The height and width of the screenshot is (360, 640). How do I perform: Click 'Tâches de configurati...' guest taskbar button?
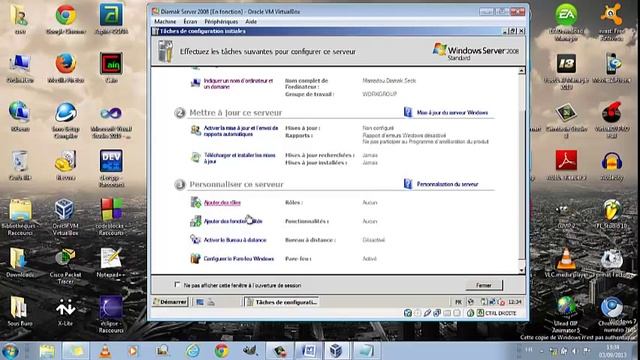click(281, 302)
